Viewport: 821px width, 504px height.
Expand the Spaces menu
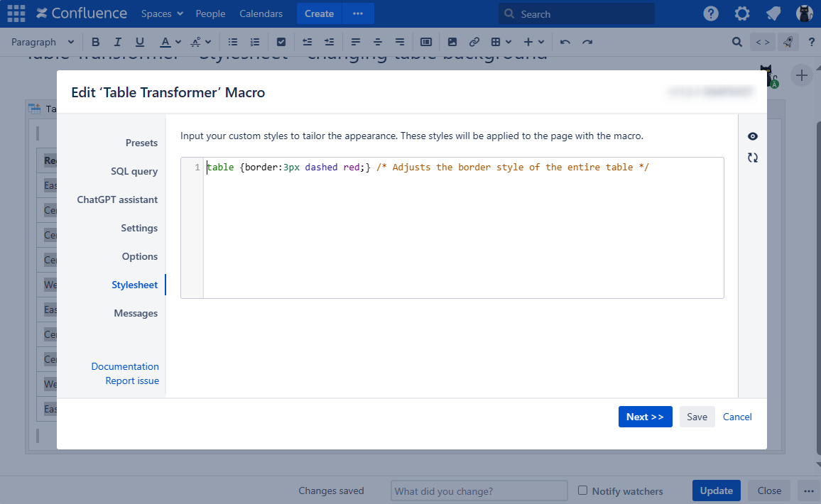[x=162, y=13]
